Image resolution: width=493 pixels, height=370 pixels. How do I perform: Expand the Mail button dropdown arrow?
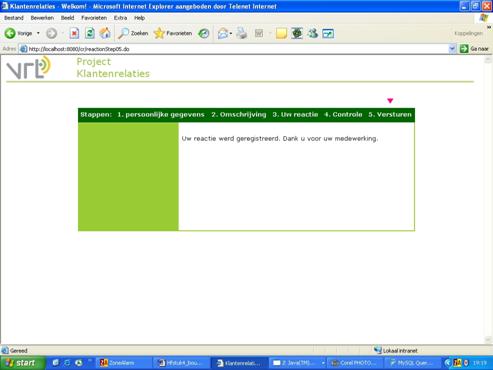231,34
